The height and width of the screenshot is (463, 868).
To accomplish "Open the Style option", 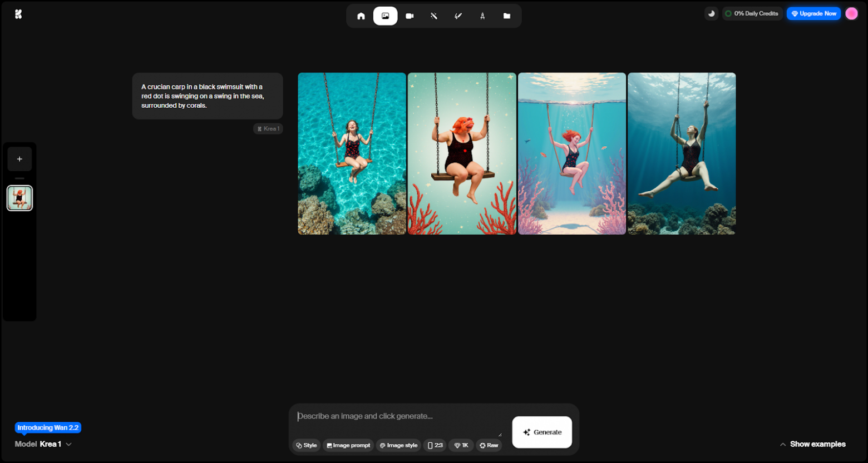I will 307,445.
